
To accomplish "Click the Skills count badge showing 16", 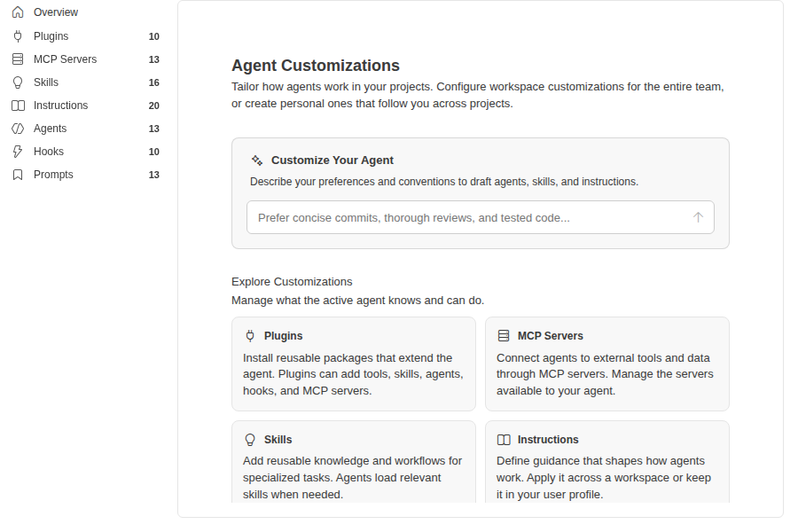I will coord(153,82).
